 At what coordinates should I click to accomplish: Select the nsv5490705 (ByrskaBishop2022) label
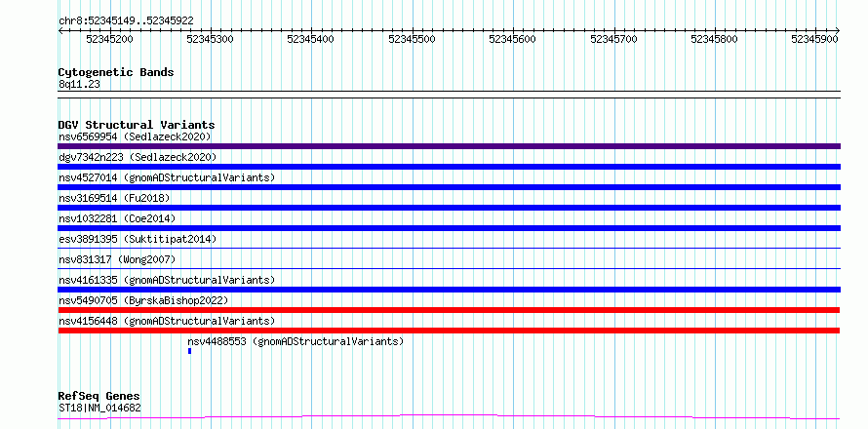click(144, 300)
